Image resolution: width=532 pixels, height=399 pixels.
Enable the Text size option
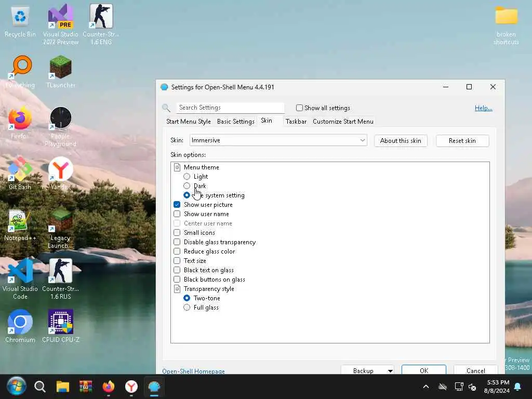(x=177, y=261)
